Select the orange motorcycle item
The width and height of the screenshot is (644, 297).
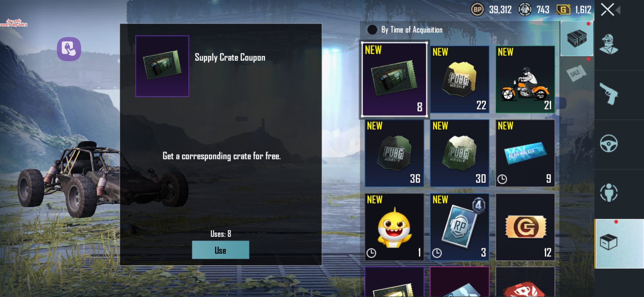(525, 79)
